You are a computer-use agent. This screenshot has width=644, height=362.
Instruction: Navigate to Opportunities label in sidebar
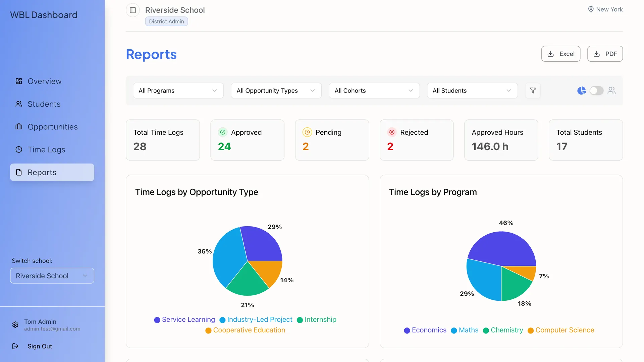click(53, 127)
